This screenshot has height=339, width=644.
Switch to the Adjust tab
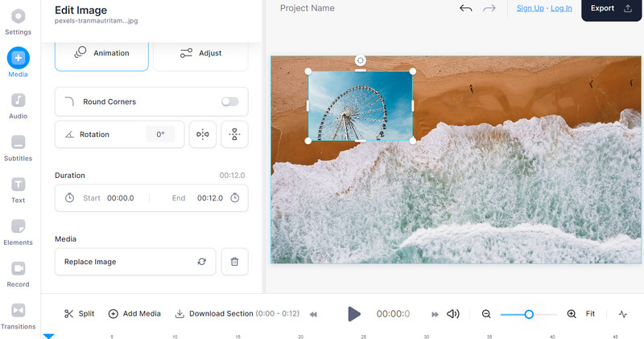[200, 53]
